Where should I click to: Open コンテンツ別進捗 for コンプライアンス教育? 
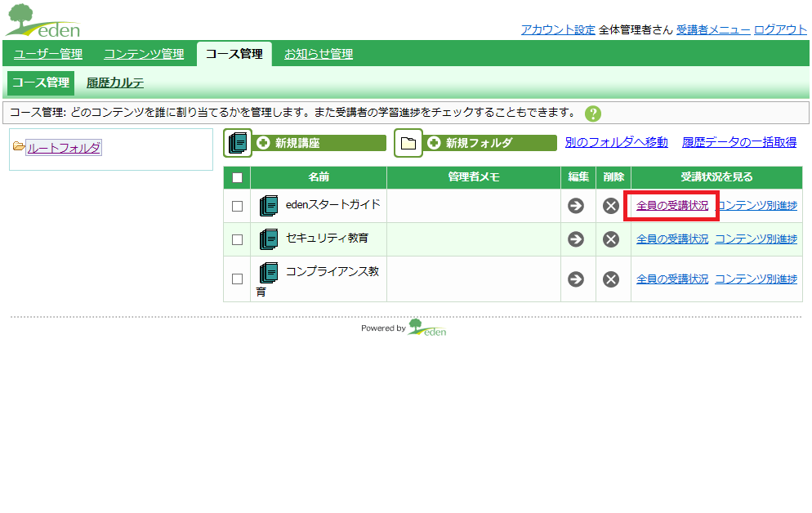tap(756, 279)
